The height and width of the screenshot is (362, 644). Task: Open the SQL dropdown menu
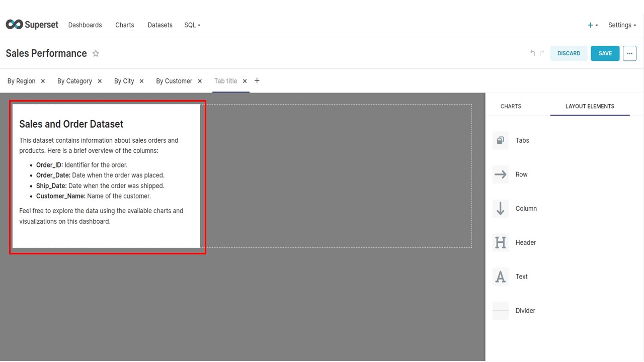point(192,25)
